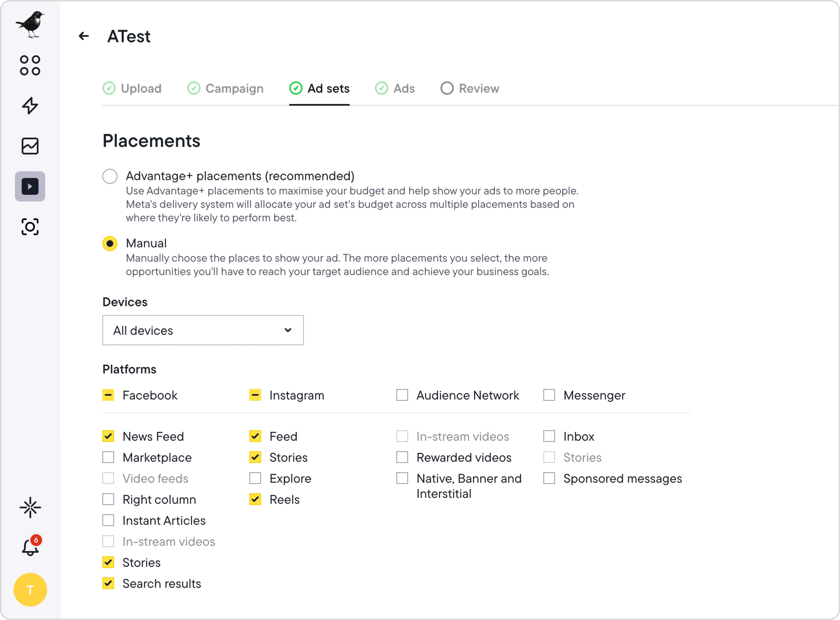Open the Ads step tab
The height and width of the screenshot is (620, 840).
point(395,88)
